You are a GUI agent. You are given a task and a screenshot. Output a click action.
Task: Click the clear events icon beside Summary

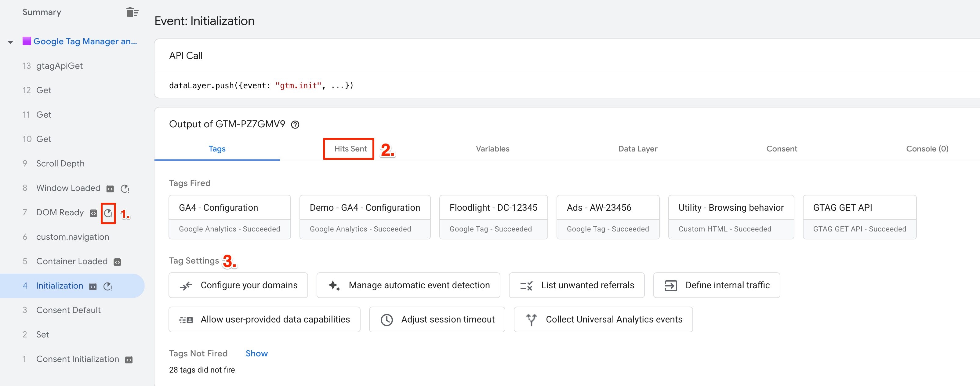pyautogui.click(x=132, y=12)
